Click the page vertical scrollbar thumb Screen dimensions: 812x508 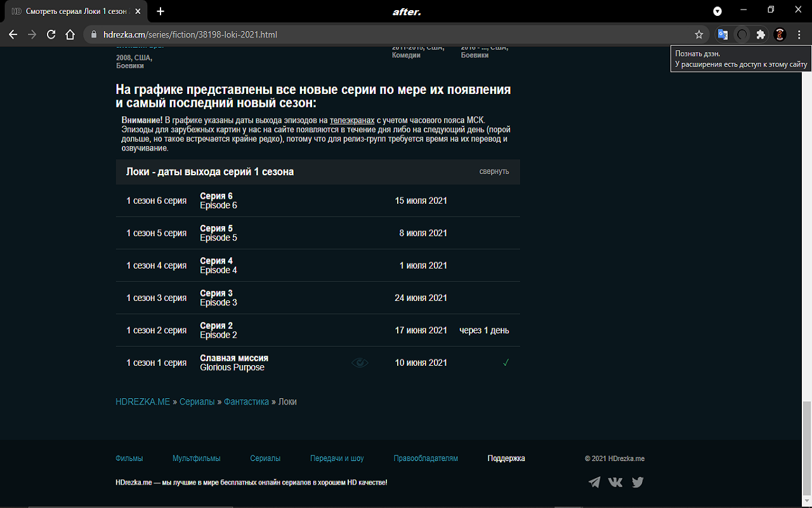coord(806,449)
